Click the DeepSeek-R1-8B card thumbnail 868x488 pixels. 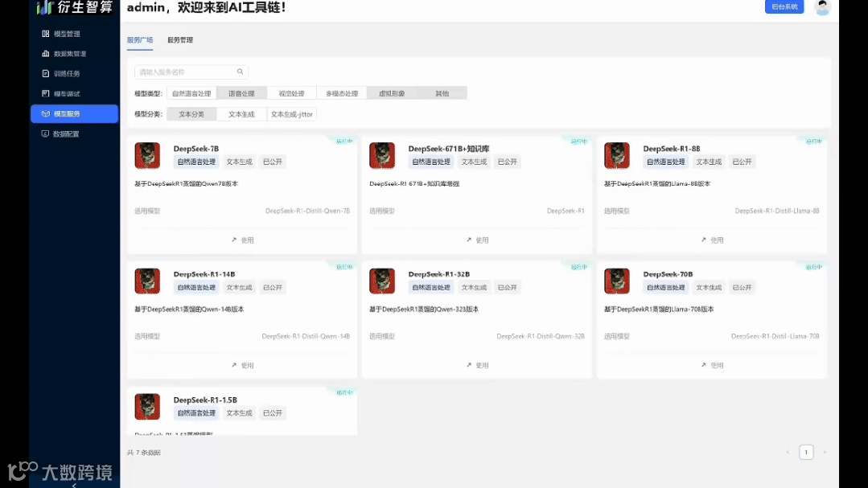(617, 155)
